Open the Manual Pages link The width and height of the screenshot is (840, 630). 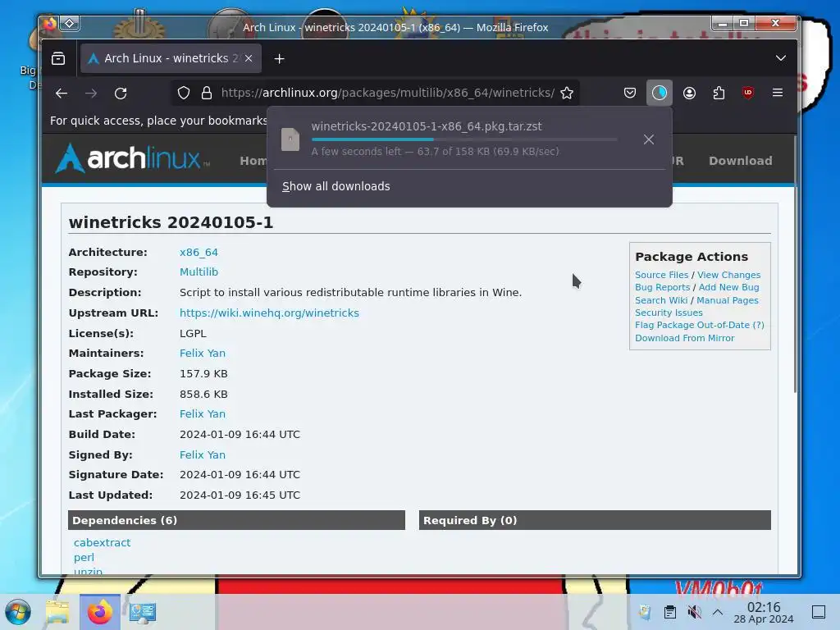pyautogui.click(x=727, y=300)
